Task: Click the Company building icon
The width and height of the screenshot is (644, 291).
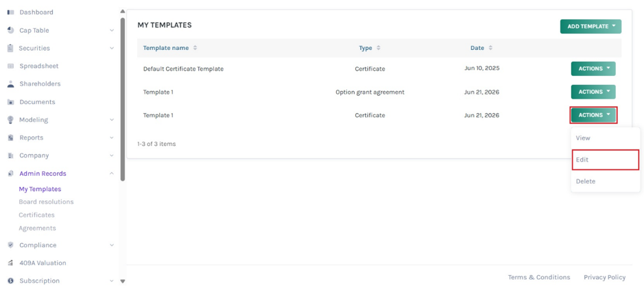Action: click(11, 155)
